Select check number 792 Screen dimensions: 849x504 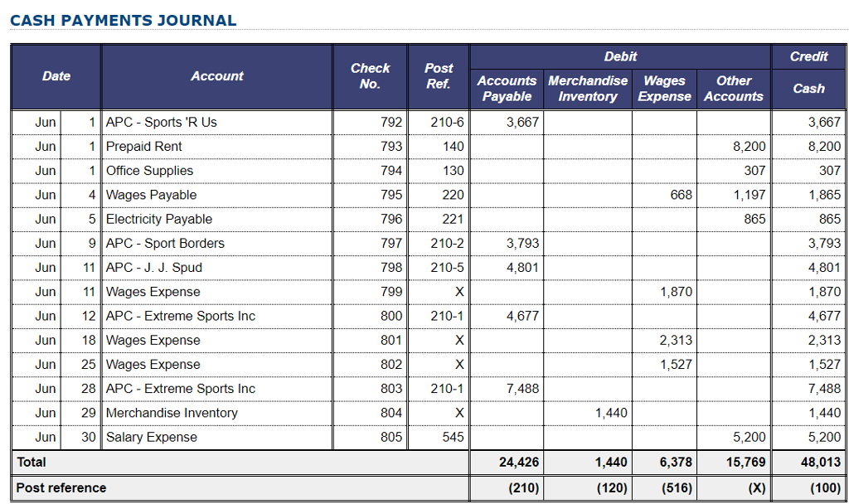tap(391, 123)
